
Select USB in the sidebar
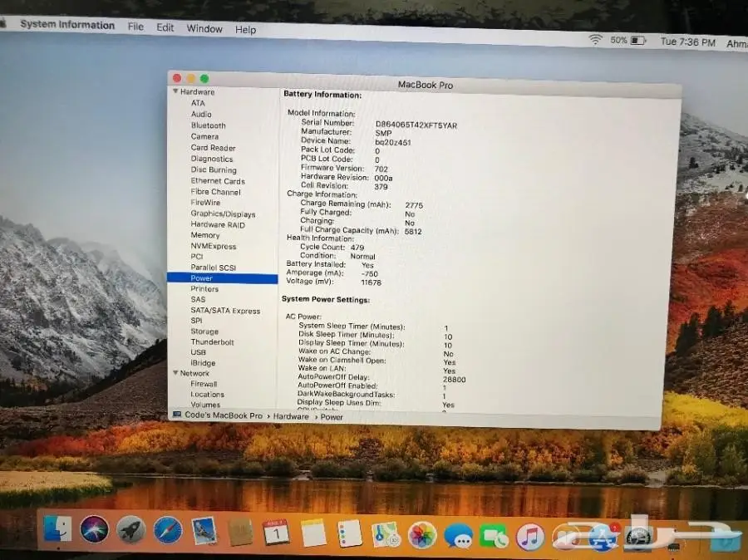tap(198, 352)
